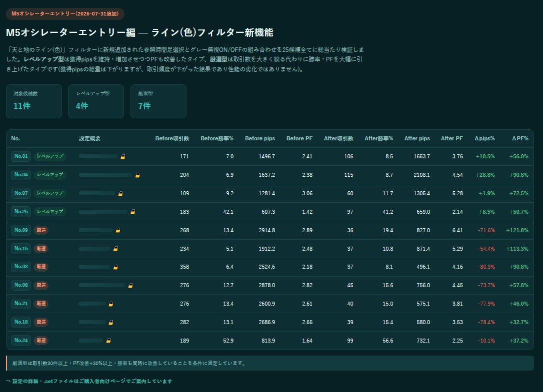The width and height of the screenshot is (543, 392).
Task: Click the lock icon in row No.04
Action: coord(137,175)
